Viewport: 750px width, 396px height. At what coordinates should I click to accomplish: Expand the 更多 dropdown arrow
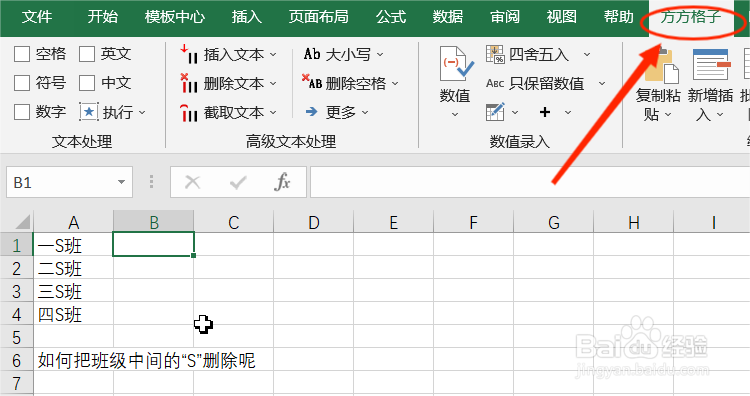pyautogui.click(x=365, y=113)
